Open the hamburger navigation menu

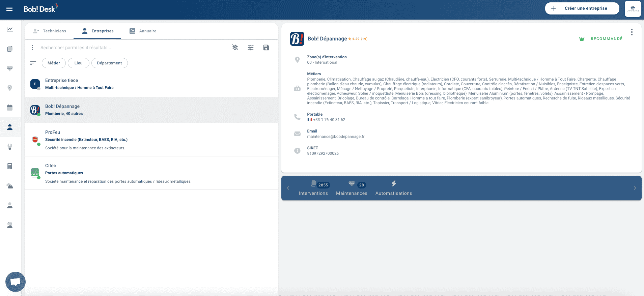(x=9, y=9)
